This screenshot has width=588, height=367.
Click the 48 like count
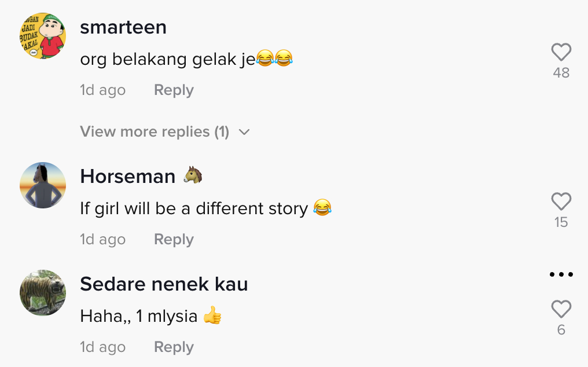(561, 73)
